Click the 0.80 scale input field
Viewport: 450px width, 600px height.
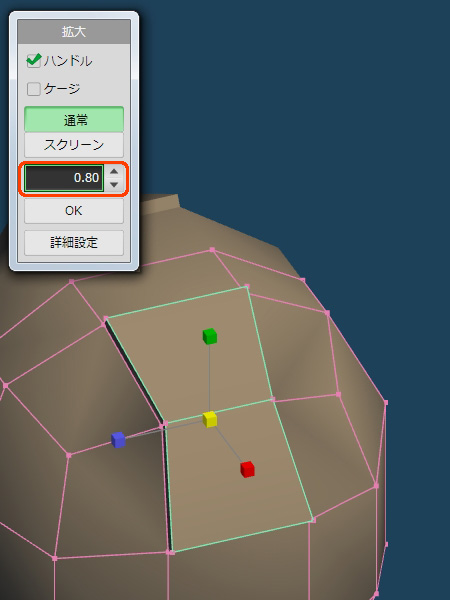64,178
